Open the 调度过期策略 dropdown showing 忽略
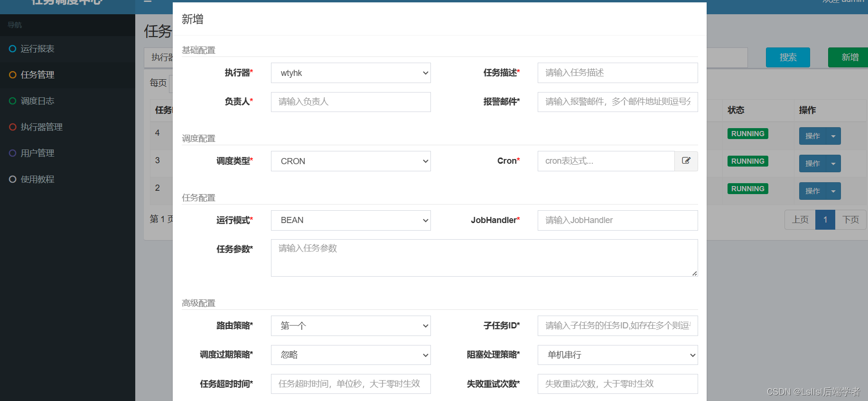Image resolution: width=868 pixels, height=401 pixels. (x=351, y=355)
